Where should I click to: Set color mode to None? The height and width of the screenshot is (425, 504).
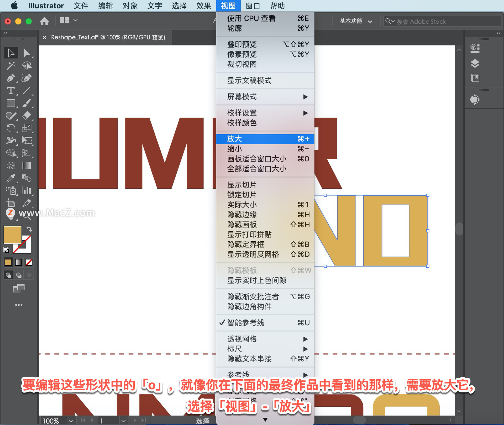pos(29,262)
